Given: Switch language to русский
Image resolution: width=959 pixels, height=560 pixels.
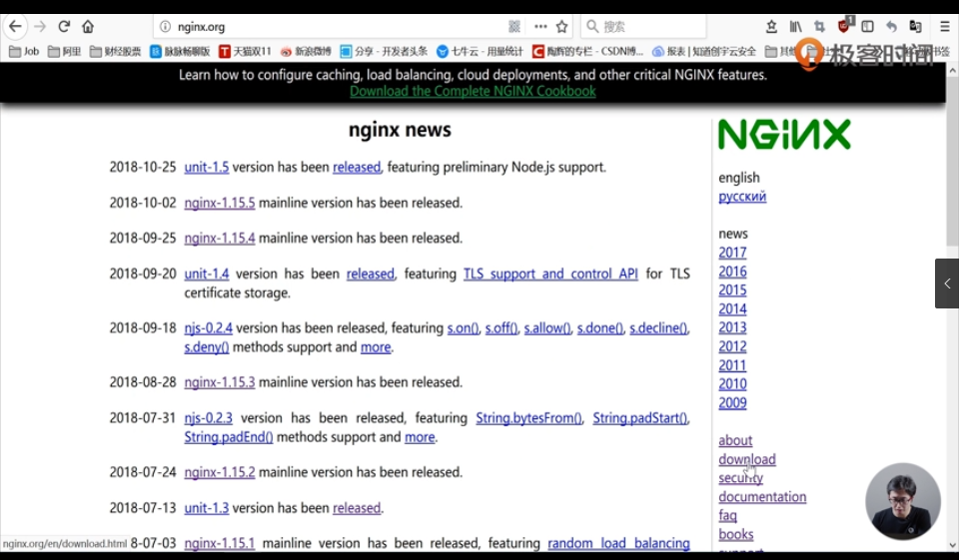Looking at the screenshot, I should tap(742, 197).
